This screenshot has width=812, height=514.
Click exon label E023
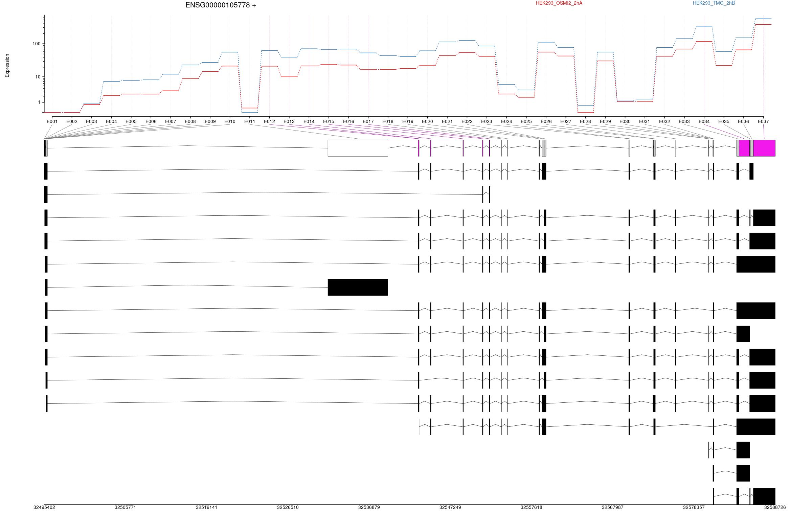(487, 121)
